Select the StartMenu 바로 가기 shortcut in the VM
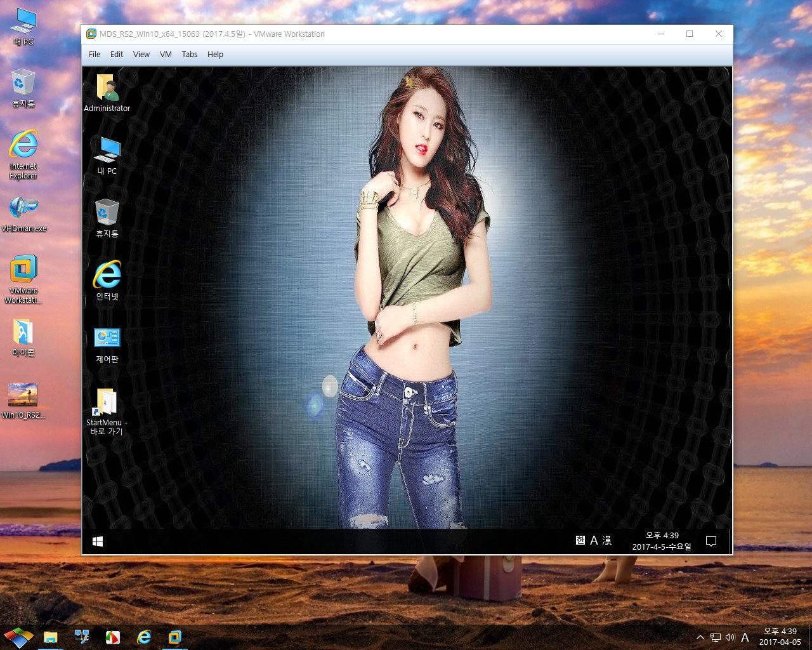 click(x=107, y=412)
